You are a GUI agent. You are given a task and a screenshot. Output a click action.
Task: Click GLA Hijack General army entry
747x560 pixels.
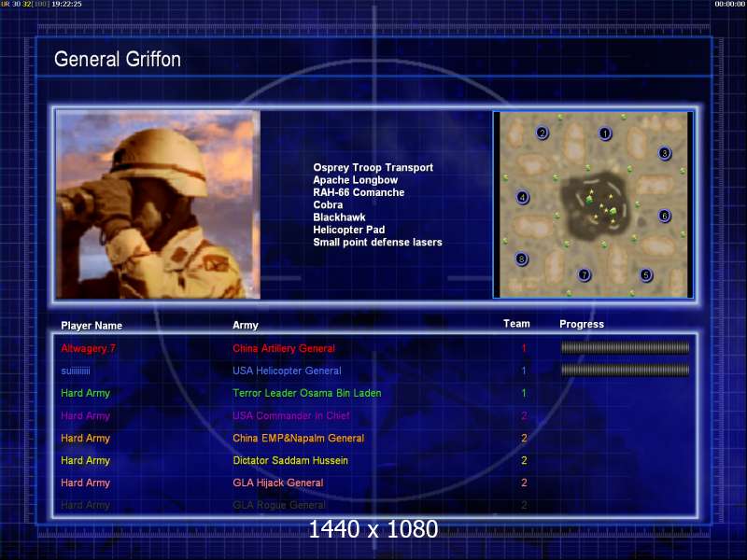(277, 483)
